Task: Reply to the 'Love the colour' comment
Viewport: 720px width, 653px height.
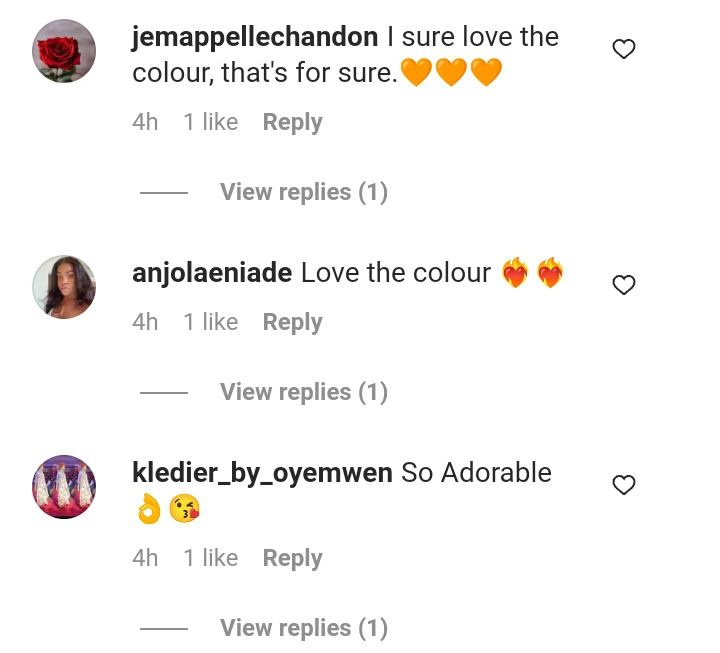Action: pos(292,322)
